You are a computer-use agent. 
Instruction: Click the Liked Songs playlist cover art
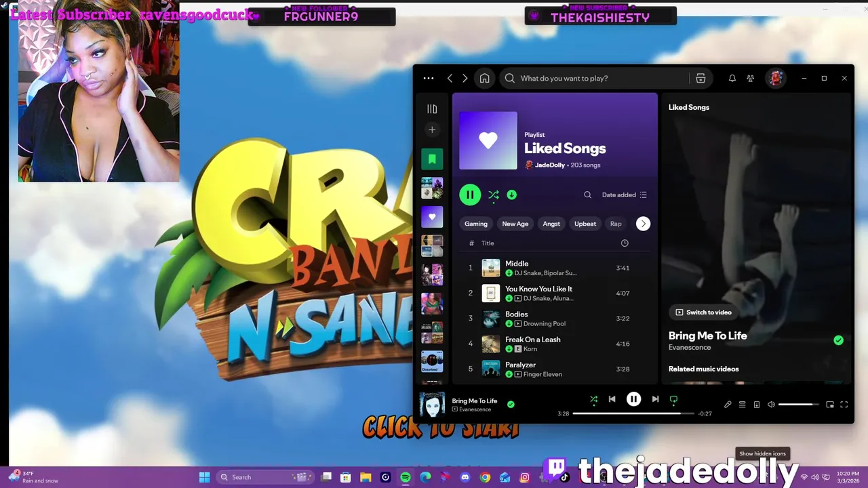pyautogui.click(x=488, y=140)
